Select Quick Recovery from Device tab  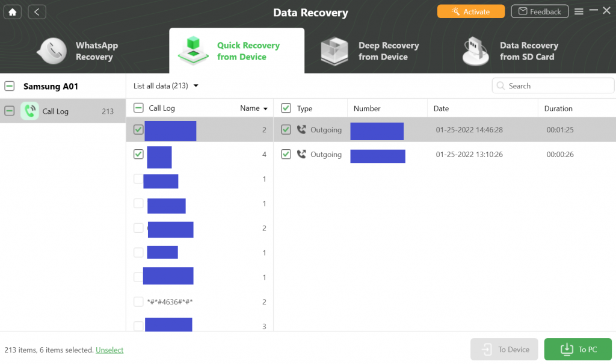coord(236,51)
